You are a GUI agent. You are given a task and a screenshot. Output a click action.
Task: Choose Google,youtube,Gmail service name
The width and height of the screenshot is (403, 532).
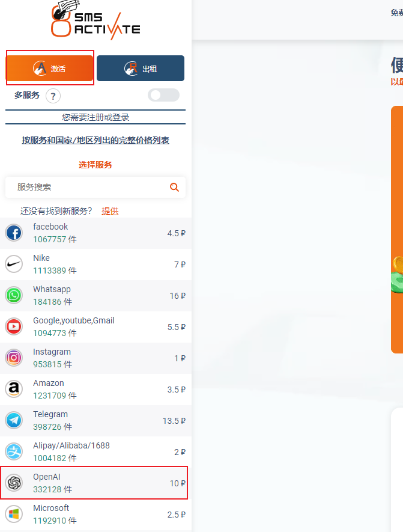(74, 320)
